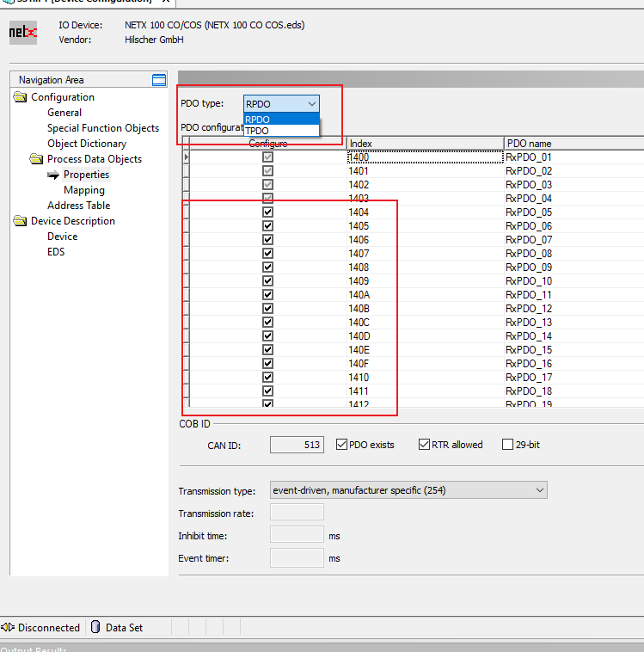Screen dimensions: 644x652
Task: Toggle Configure checkbox for index 1404
Action: 267,212
